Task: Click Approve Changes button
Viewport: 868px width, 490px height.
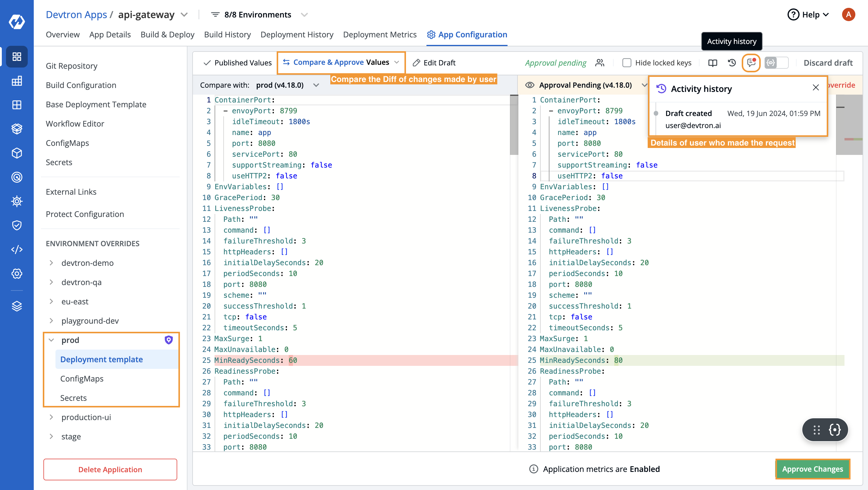Action: [x=813, y=469]
